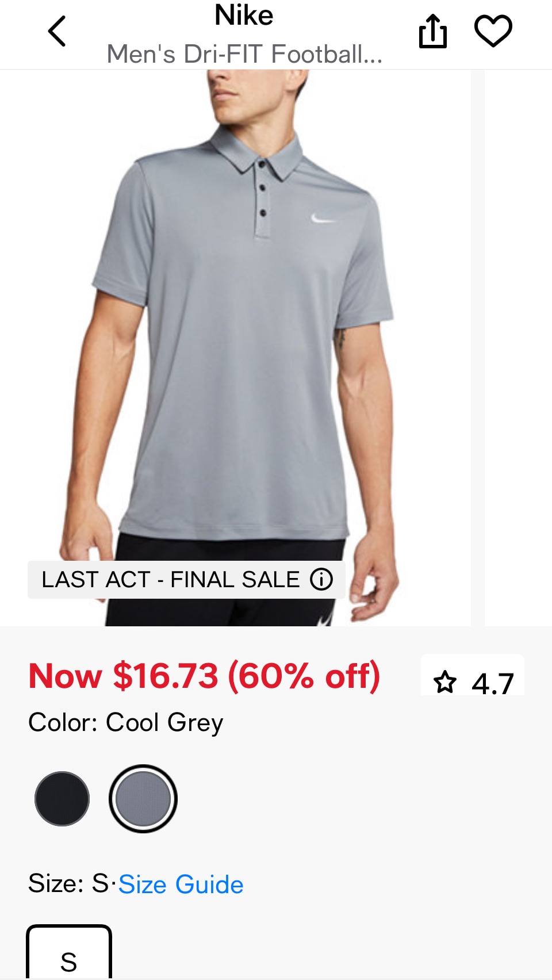Viewport: 552px width, 980px height.
Task: Tap the star rating icon
Action: click(445, 683)
